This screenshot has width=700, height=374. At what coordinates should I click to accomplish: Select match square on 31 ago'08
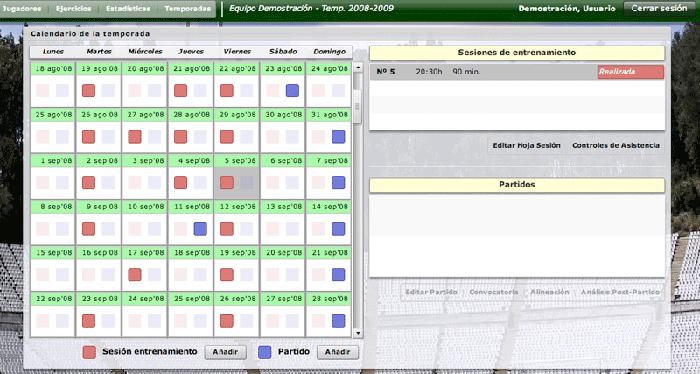[x=338, y=137]
